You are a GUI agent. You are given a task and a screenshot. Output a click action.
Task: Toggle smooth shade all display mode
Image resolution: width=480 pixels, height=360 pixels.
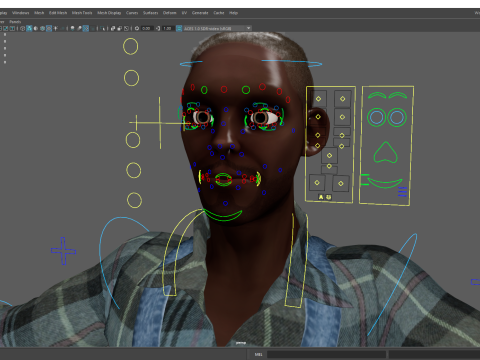click(x=29, y=28)
